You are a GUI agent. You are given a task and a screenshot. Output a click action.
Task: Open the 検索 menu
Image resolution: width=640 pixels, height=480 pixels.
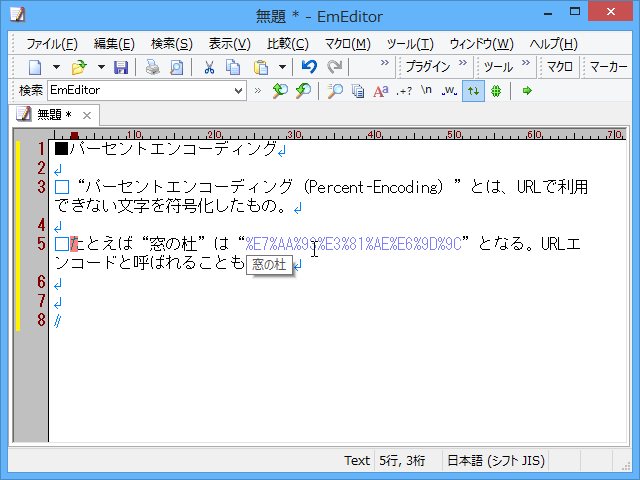click(171, 44)
